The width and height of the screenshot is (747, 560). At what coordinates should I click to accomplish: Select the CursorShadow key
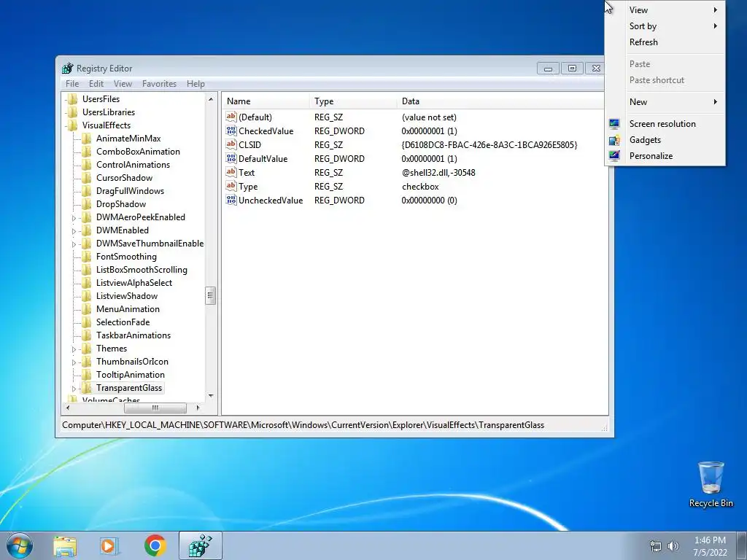tap(124, 178)
